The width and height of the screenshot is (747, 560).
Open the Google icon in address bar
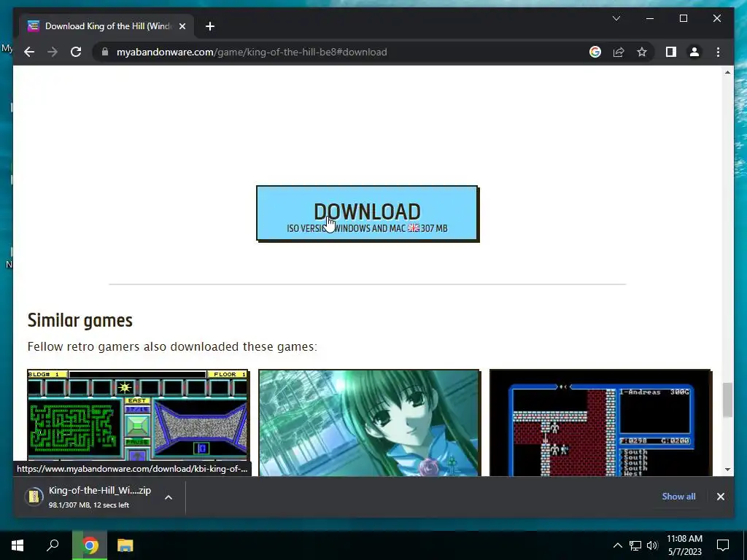tap(595, 52)
